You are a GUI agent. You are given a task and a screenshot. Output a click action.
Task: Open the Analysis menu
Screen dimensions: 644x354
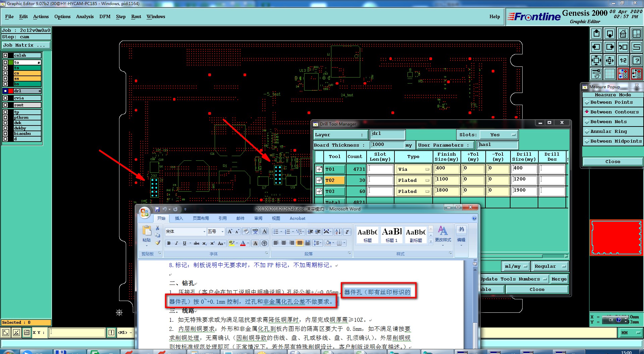pyautogui.click(x=85, y=16)
